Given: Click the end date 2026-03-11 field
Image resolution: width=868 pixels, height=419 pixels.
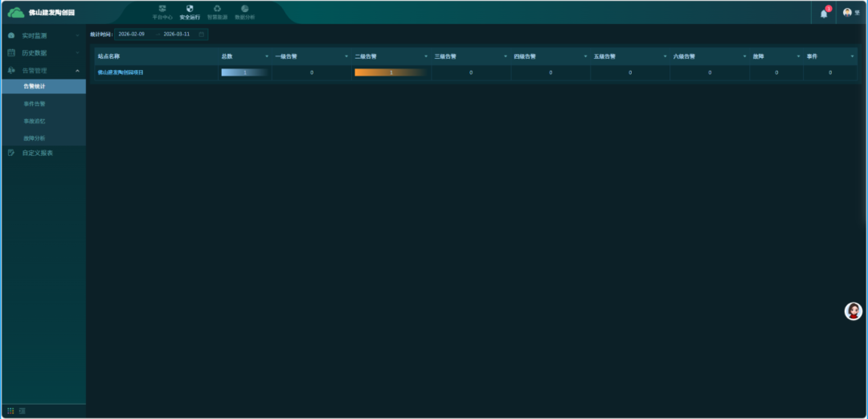Looking at the screenshot, I should pos(177,34).
